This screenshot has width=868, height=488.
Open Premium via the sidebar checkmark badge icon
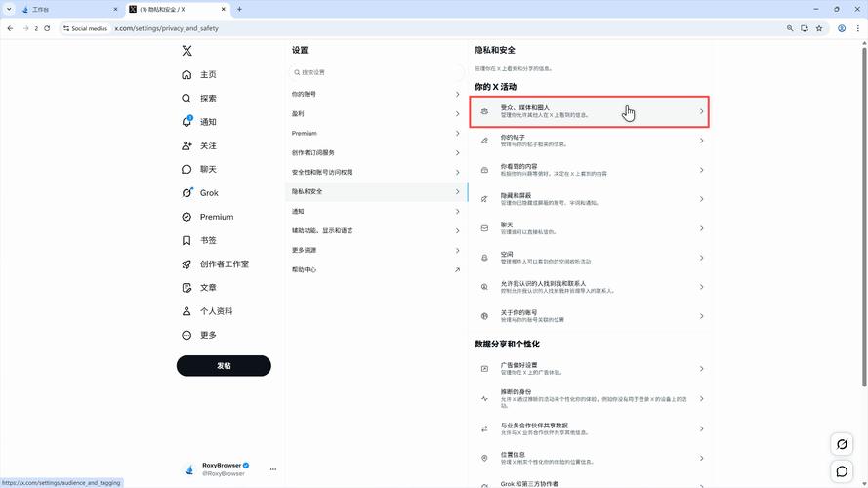coord(186,217)
